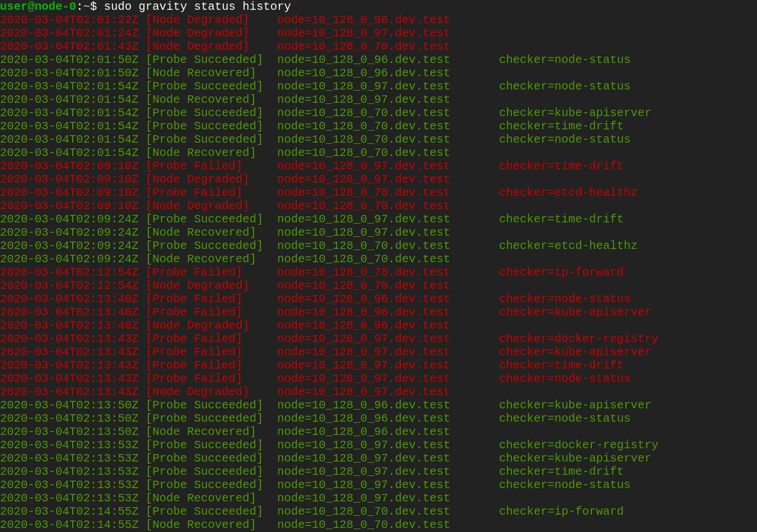This screenshot has height=532, width=757.
Task: Click 'checker=time-drift' in the 02:13:53Z row
Action: click(x=561, y=471)
